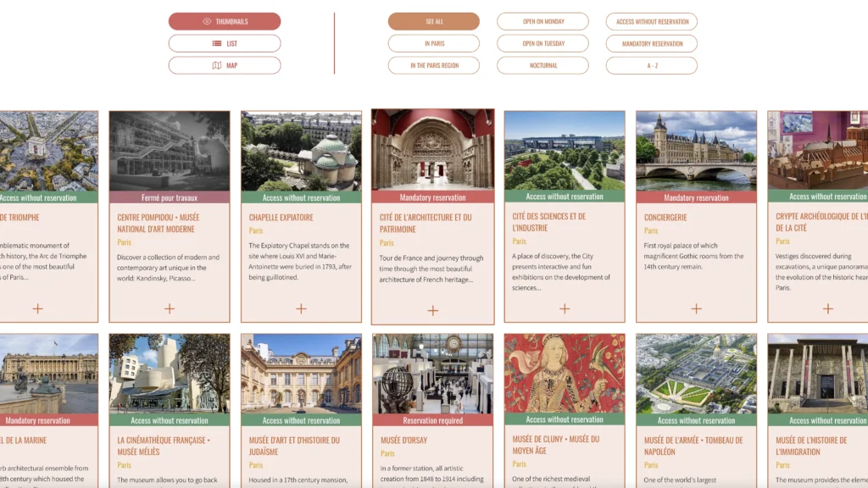Select the SEE ALL filter

(434, 20)
